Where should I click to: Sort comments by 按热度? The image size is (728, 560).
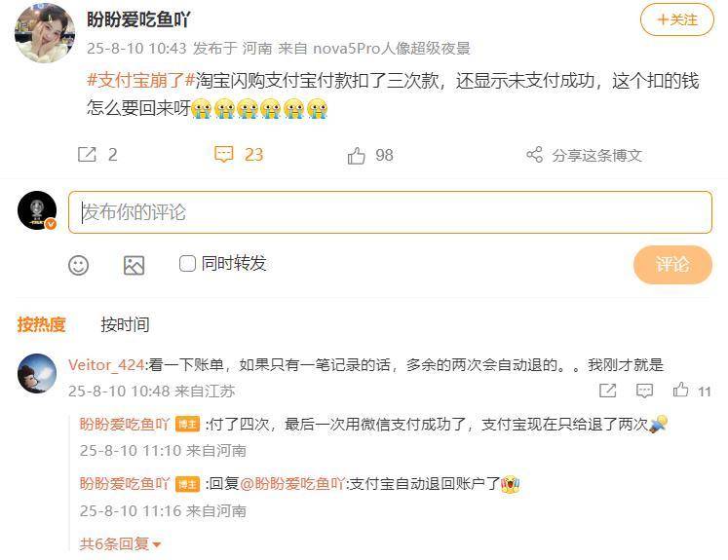pos(41,324)
